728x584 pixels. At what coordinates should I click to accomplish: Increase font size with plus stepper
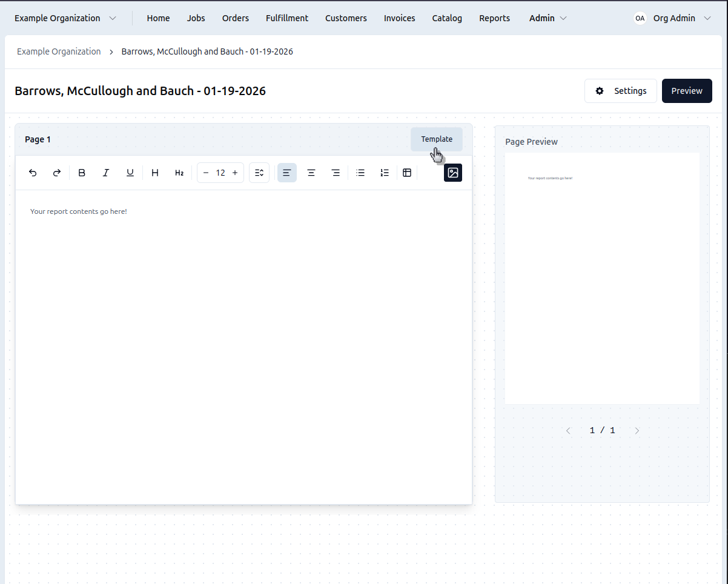point(235,173)
